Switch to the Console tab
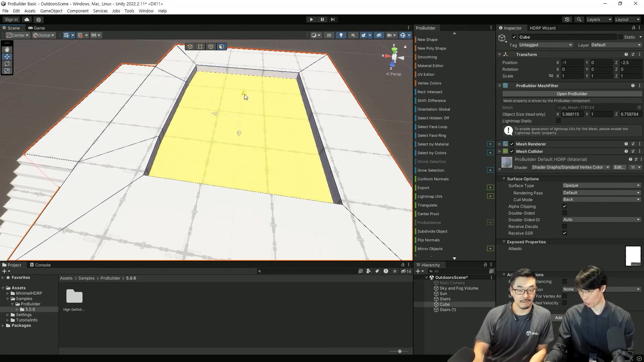644x362 pixels. click(40, 265)
